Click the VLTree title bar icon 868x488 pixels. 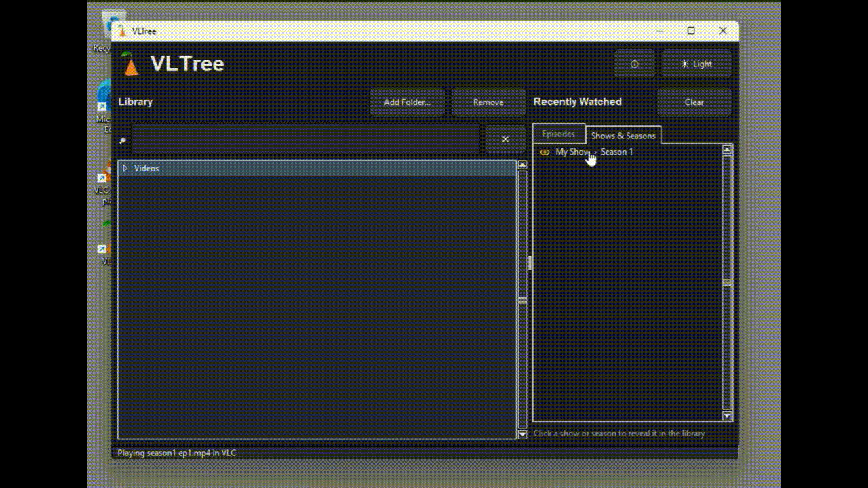click(122, 31)
